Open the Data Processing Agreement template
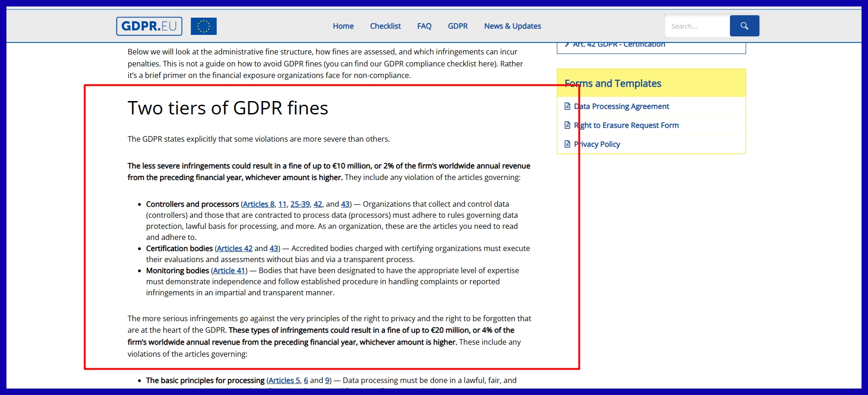This screenshot has height=395, width=868. [621, 106]
